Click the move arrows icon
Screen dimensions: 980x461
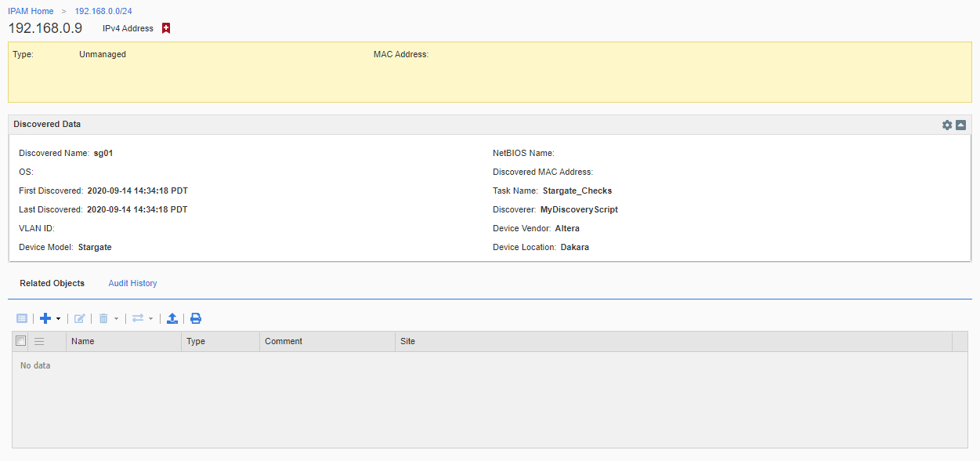point(138,318)
